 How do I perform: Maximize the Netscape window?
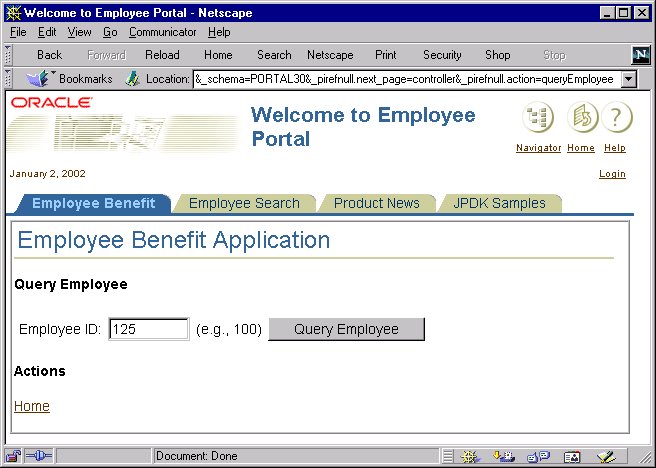pos(623,13)
